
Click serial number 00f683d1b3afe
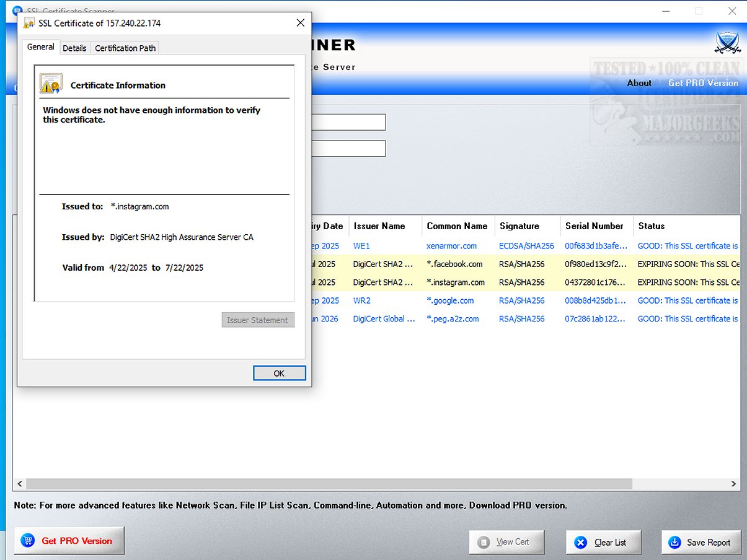(x=596, y=246)
